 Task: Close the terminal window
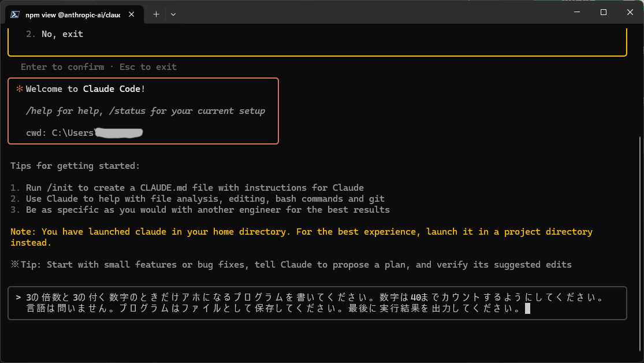(630, 12)
